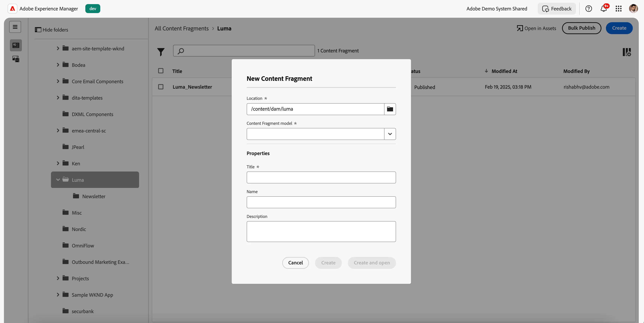Toggle the select-all checkbox in the header
The width and height of the screenshot is (644, 323).
click(x=161, y=71)
